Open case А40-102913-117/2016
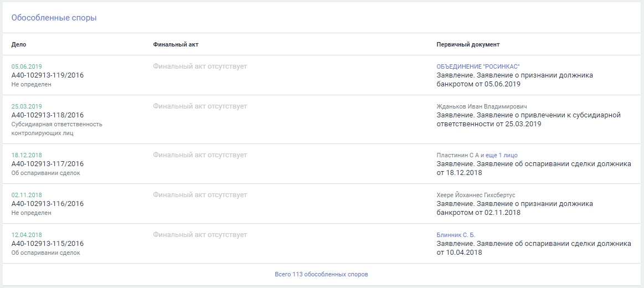Viewport: 644px width, 288px height. tap(48, 164)
